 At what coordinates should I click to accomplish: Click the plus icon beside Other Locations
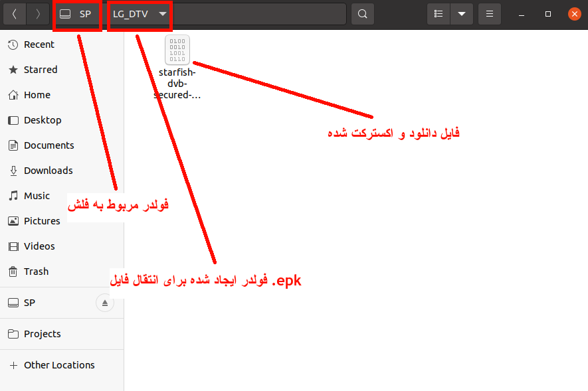tap(13, 365)
